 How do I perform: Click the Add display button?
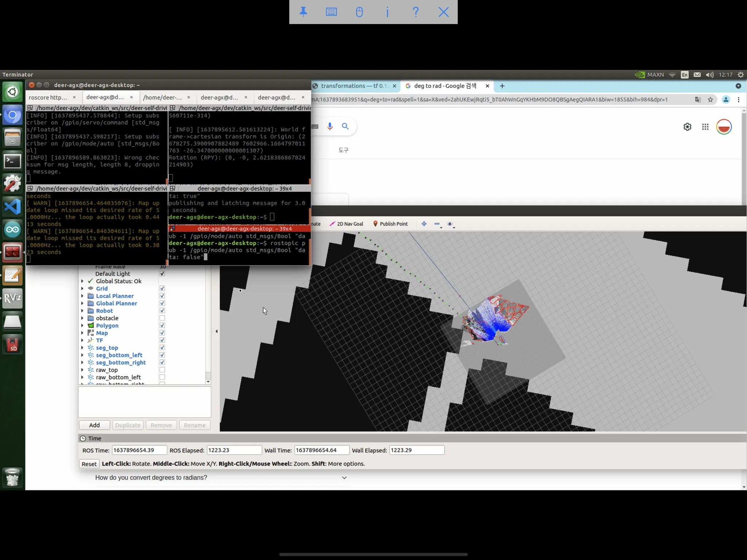tap(94, 425)
